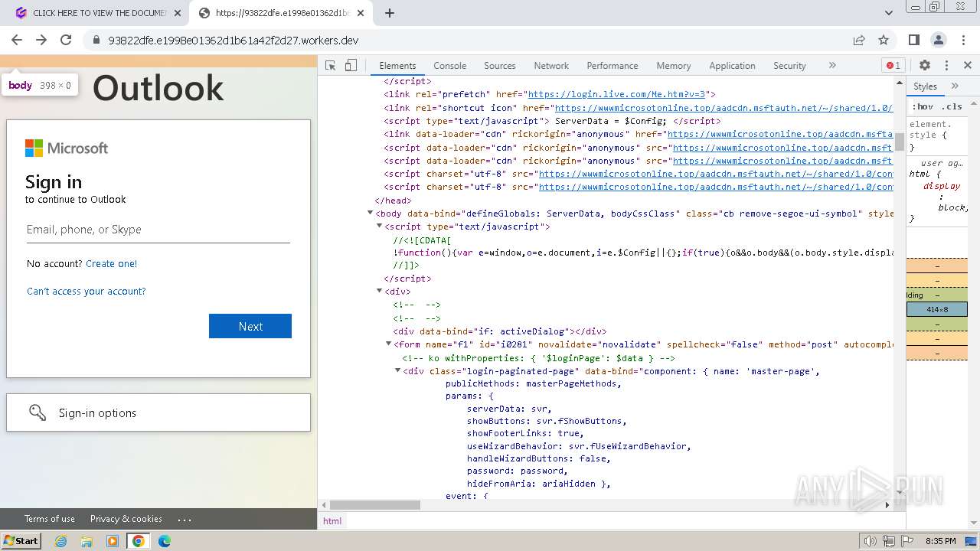
Task: Open Chrome menu three dots
Action: point(963,40)
